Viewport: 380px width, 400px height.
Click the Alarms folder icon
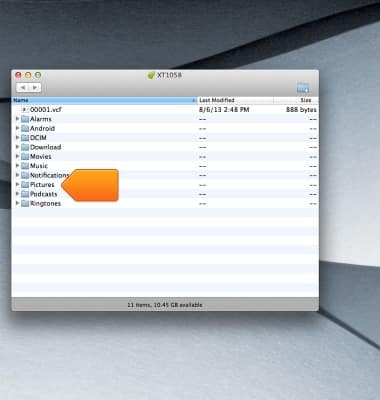pyautogui.click(x=25, y=119)
